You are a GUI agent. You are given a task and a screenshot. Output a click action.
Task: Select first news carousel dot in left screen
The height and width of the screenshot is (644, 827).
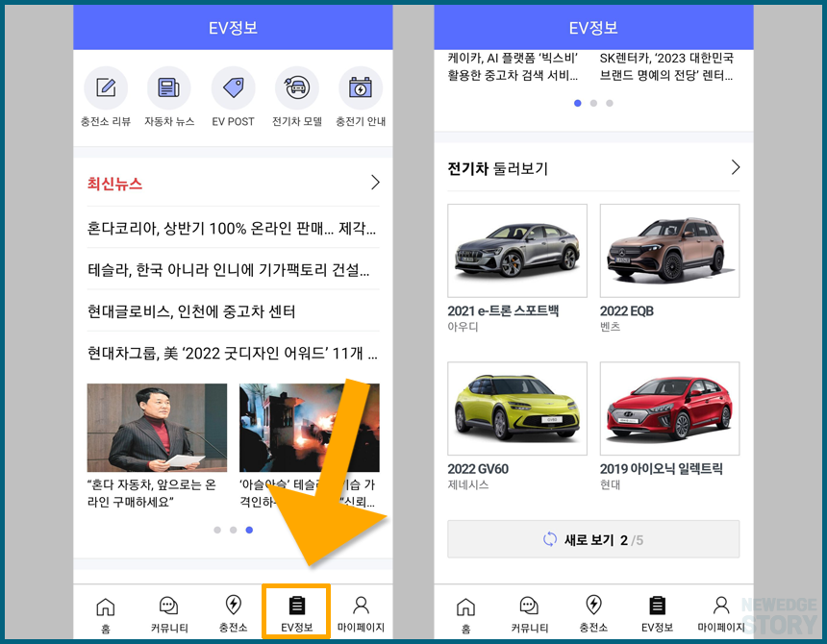click(x=217, y=531)
